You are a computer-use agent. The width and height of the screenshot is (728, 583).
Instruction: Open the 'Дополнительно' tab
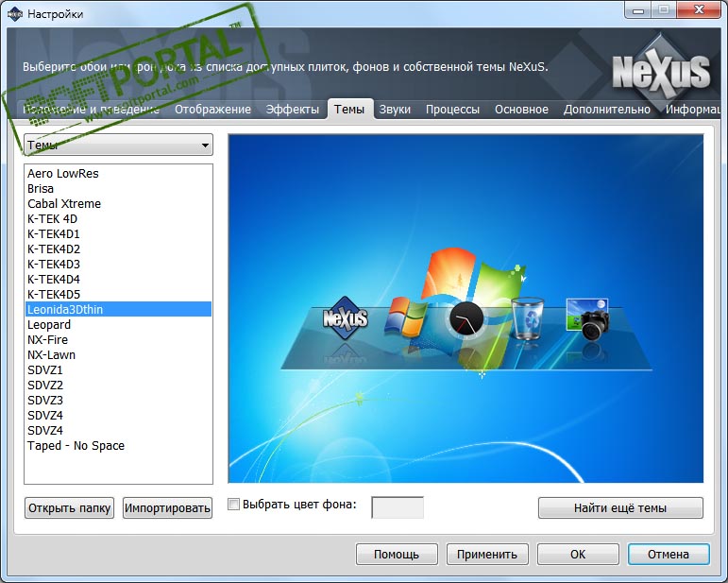pos(607,110)
